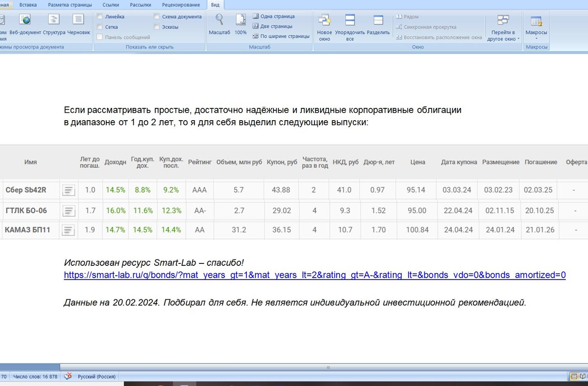Open Перейти в другое окно dropdown
This screenshot has width=588, height=386.
pos(503,27)
